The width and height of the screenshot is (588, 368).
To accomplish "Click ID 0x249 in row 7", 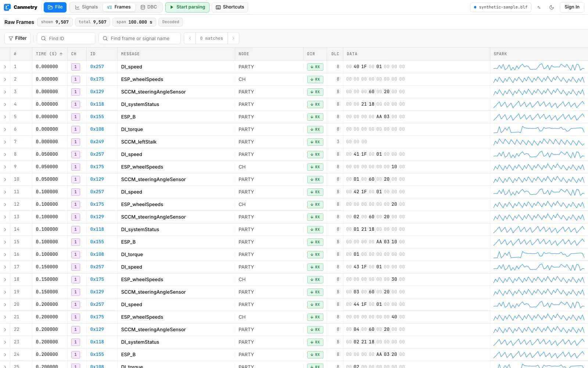I will click(97, 142).
